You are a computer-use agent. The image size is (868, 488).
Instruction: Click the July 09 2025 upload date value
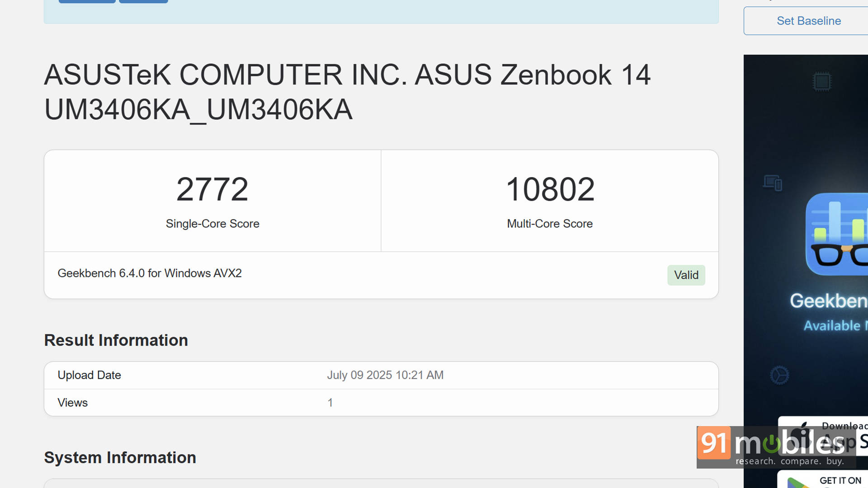(x=385, y=375)
